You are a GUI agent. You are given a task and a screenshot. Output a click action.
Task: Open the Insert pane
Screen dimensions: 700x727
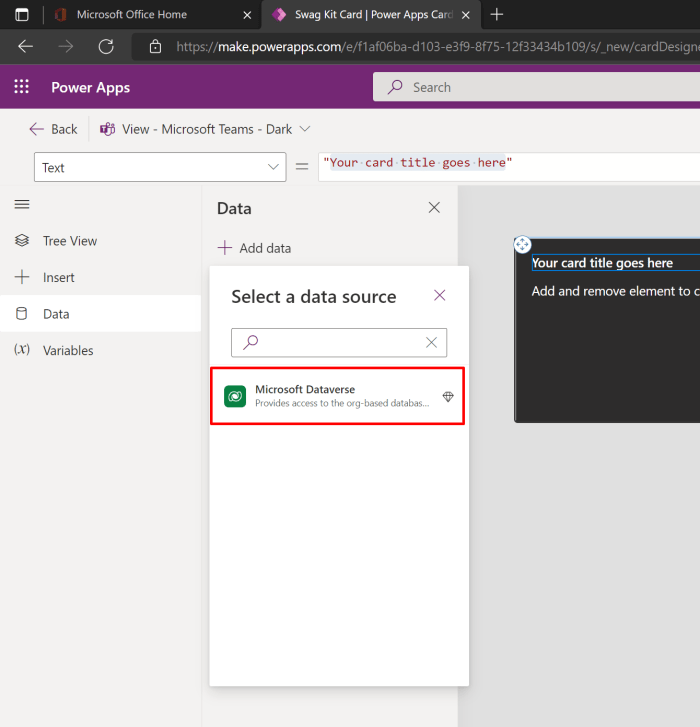[x=58, y=277]
